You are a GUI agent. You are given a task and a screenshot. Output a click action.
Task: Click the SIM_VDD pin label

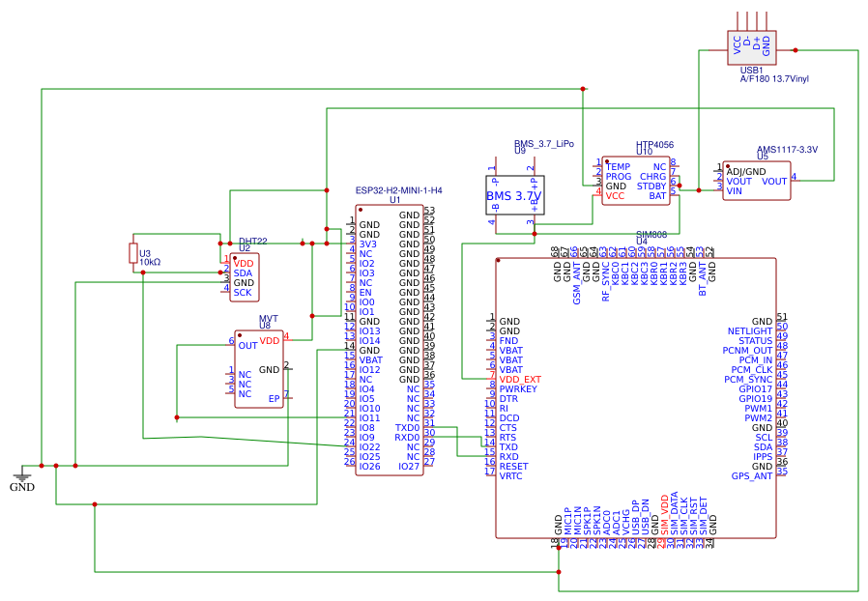[664, 515]
